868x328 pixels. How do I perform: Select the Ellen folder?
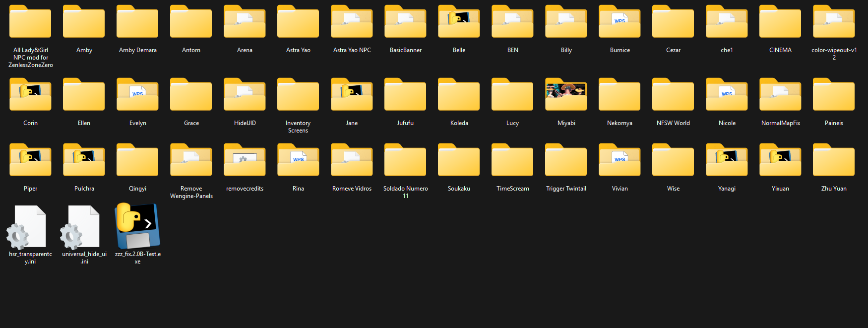pos(84,95)
